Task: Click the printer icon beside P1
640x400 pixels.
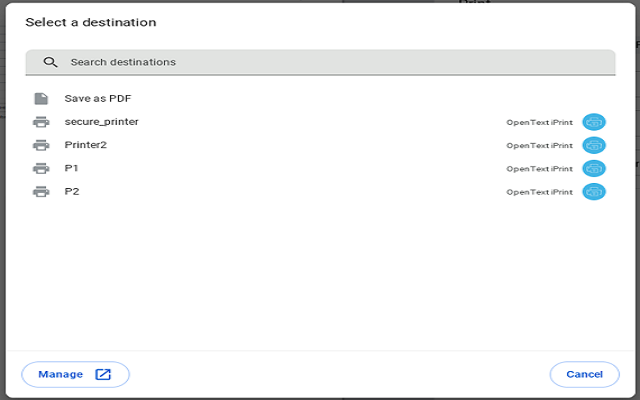Action: pyautogui.click(x=41, y=168)
